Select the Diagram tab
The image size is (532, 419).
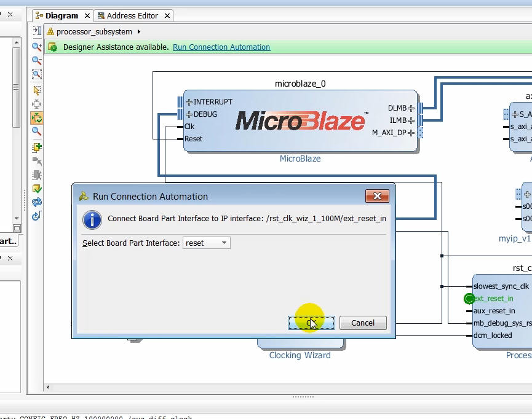click(x=61, y=16)
